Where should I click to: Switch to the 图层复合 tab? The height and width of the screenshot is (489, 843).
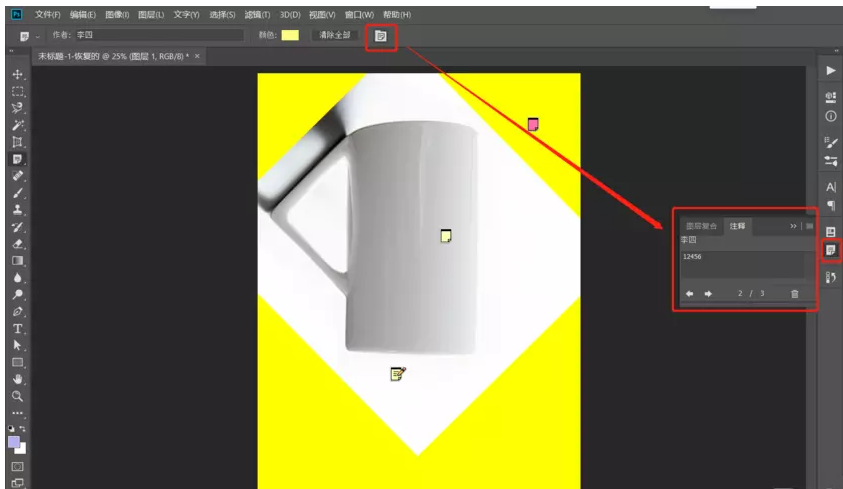point(701,226)
